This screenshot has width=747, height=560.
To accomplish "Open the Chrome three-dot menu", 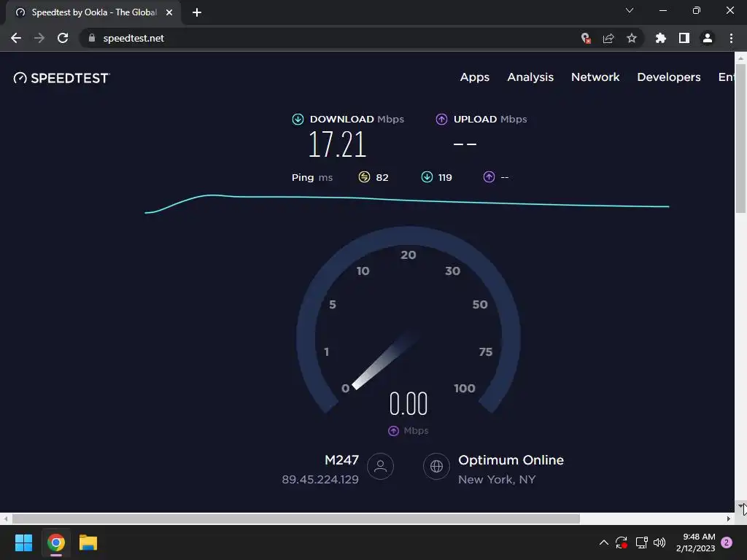I will click(x=731, y=38).
